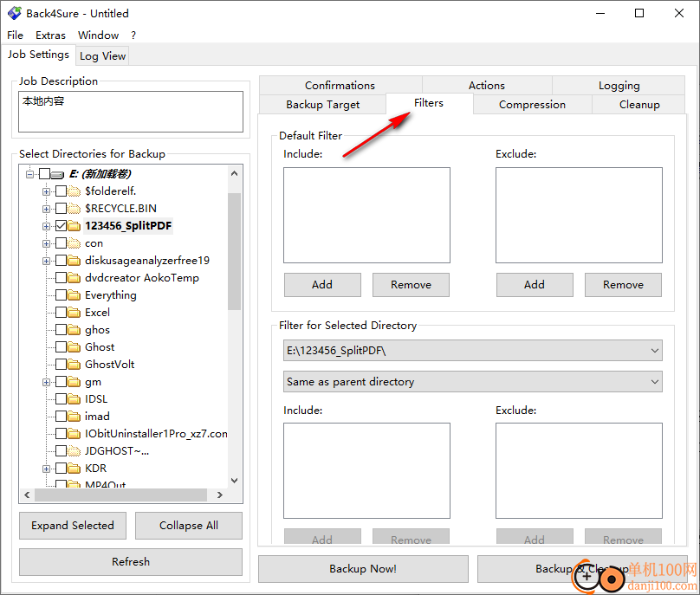Click the Backup Now! button
The height and width of the screenshot is (595, 700).
point(363,569)
